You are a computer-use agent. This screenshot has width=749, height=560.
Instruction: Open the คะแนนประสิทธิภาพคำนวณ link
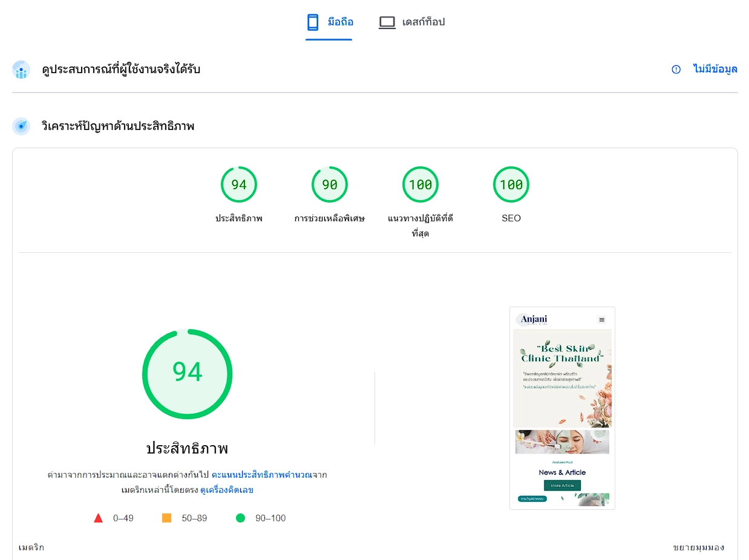point(261,475)
